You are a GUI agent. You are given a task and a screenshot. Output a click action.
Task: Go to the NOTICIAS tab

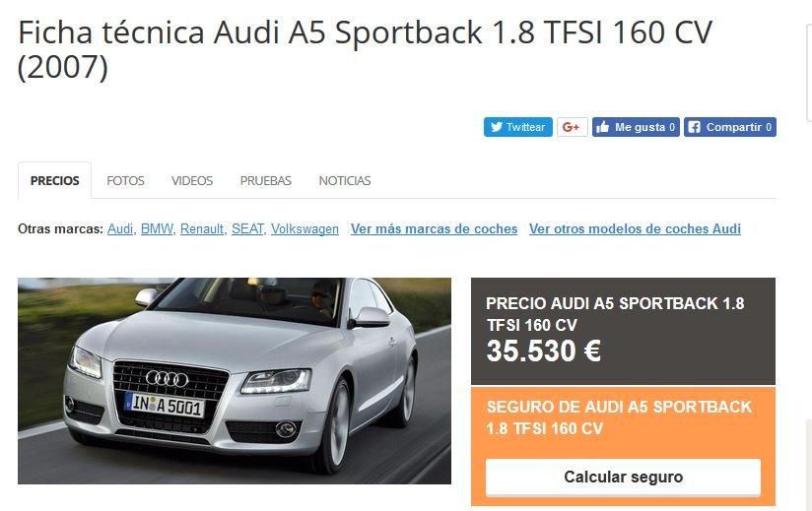click(345, 180)
